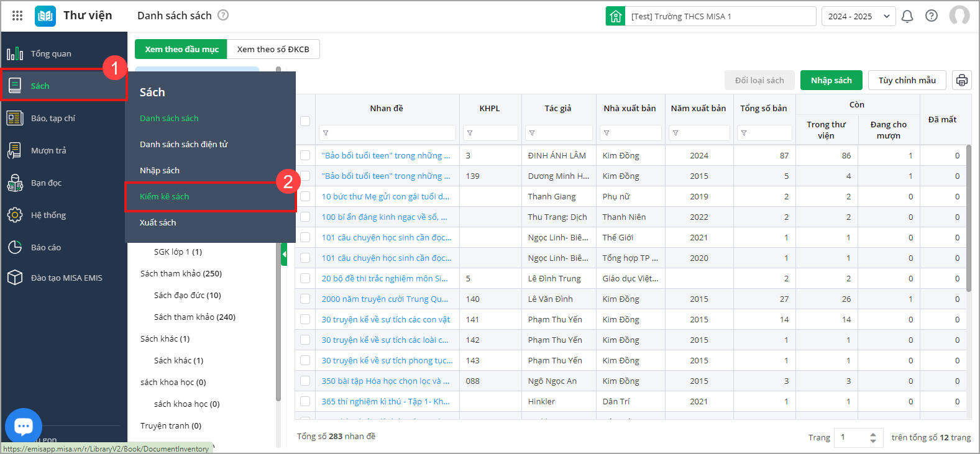Click the KHPL column filter icon
The image size is (980, 454).
coord(470,133)
